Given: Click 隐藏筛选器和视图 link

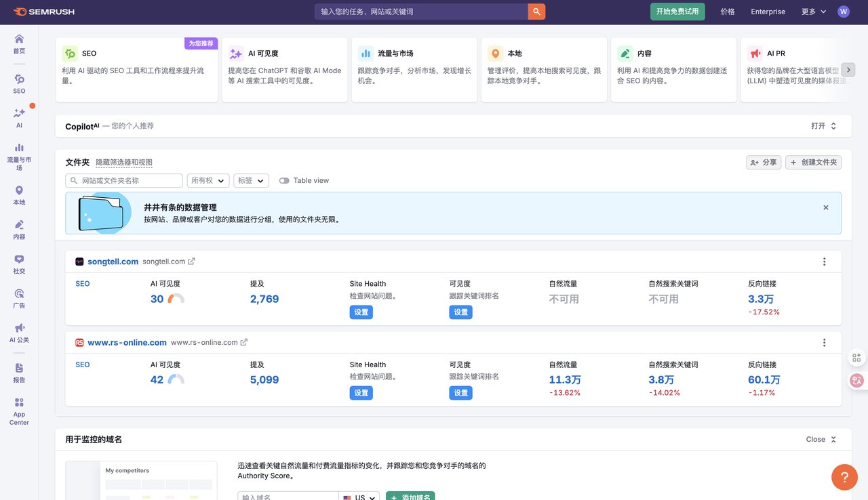Looking at the screenshot, I should click(124, 163).
